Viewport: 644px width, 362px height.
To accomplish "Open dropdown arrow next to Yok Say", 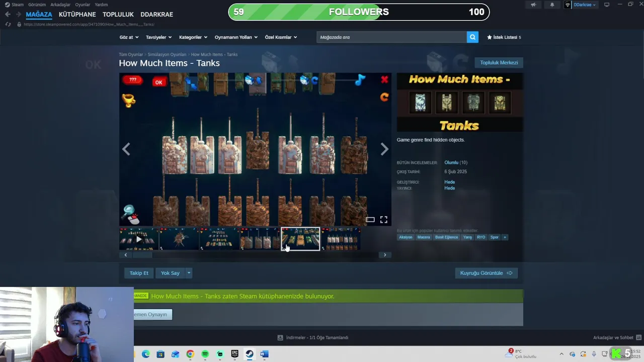I will click(x=189, y=273).
